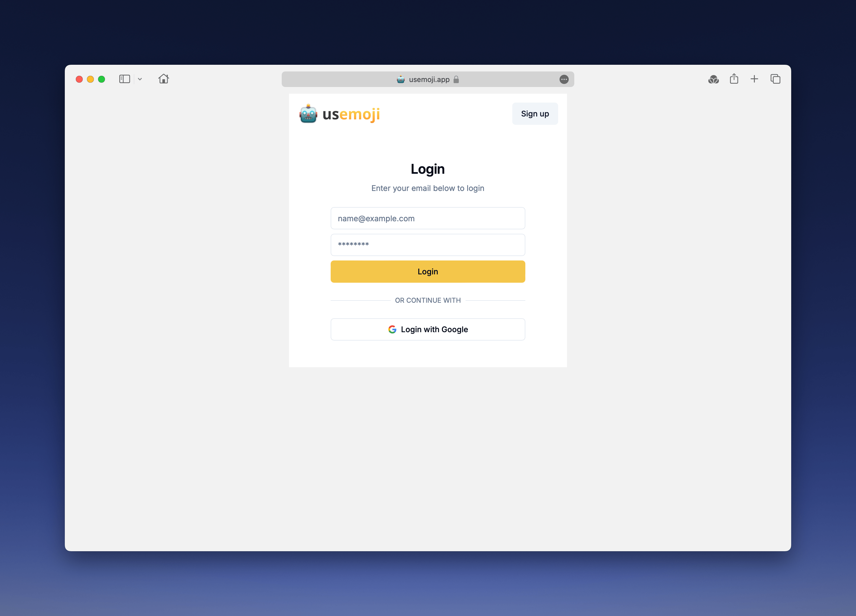Click the Login with Google button
The width and height of the screenshot is (856, 616).
tap(427, 329)
